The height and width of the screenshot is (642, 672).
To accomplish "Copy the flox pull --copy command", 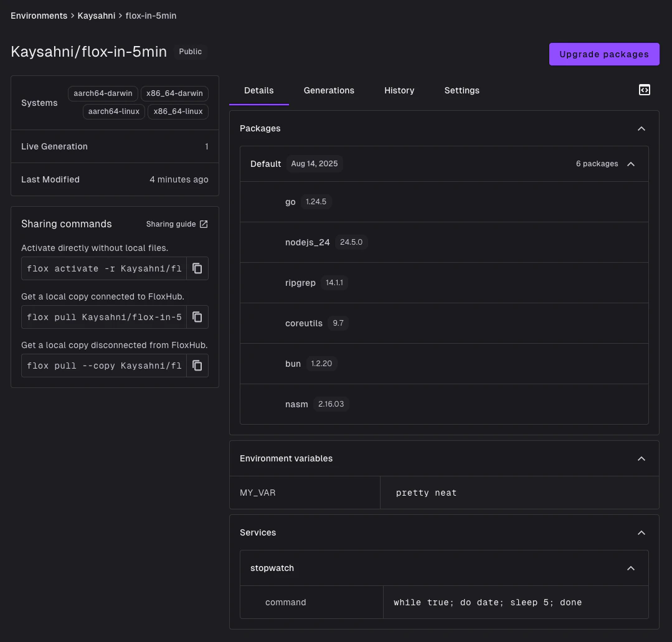I will [197, 366].
